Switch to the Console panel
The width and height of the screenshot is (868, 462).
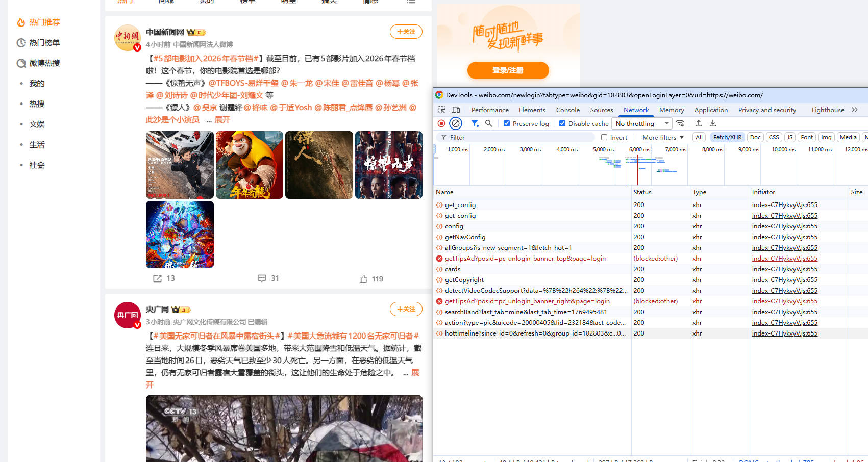coord(567,110)
